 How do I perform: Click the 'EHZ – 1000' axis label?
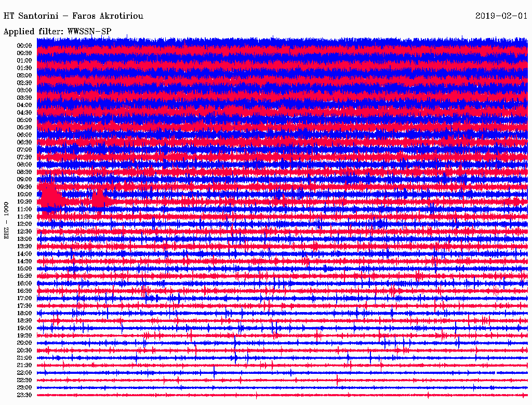tap(6, 221)
